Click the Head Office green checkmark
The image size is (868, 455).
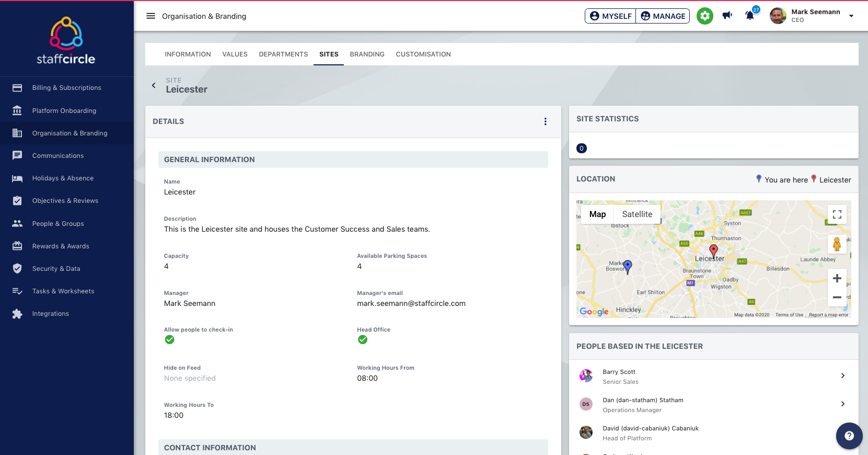pyautogui.click(x=363, y=340)
